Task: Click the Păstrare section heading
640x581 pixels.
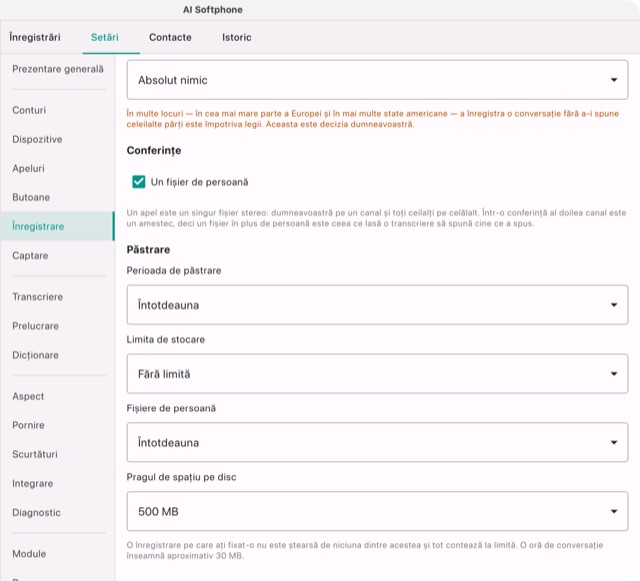Action: coord(148,249)
